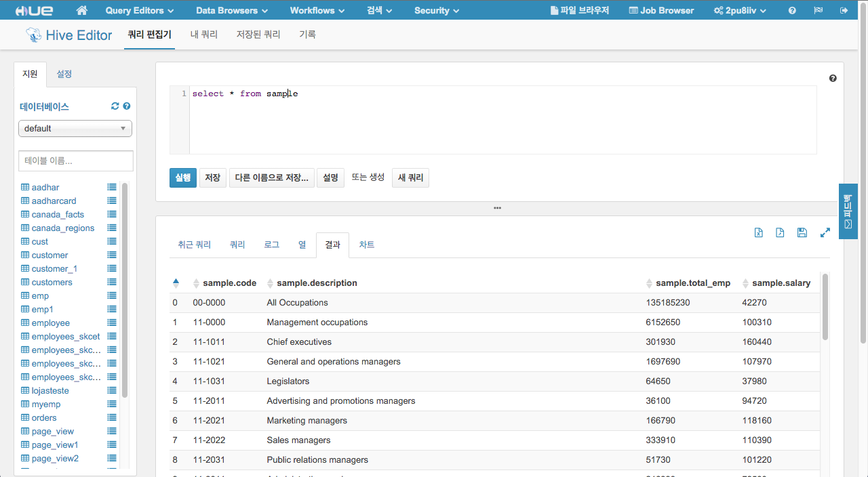Viewport: 868px width, 477px height.
Task: Select the 'Chief executives' cell
Action: tap(299, 342)
